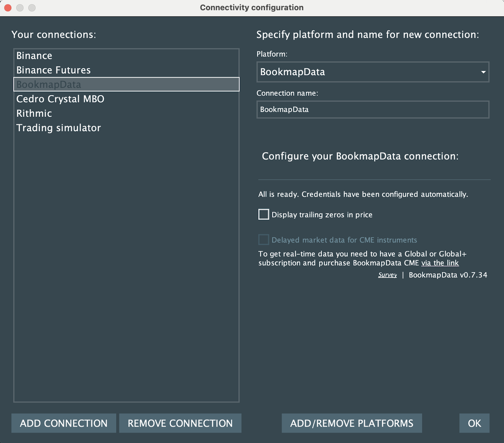The height and width of the screenshot is (443, 504).
Task: Click the grey maximize window button
Action: point(32,8)
